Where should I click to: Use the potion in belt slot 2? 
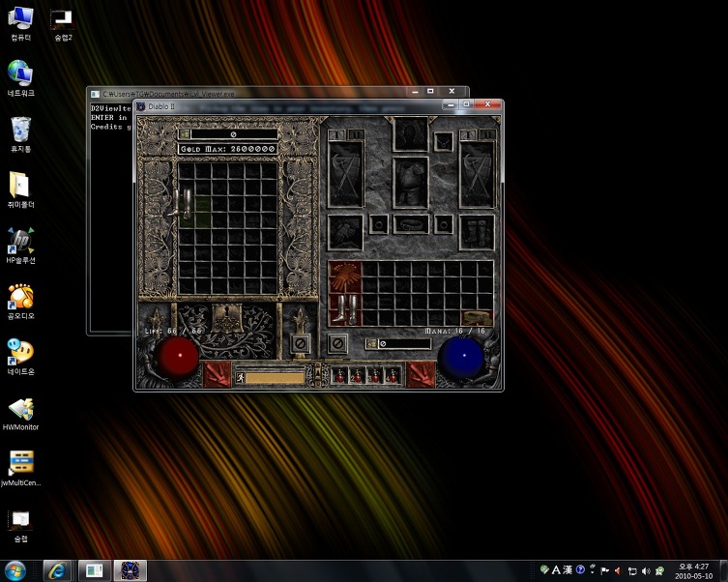pos(357,375)
